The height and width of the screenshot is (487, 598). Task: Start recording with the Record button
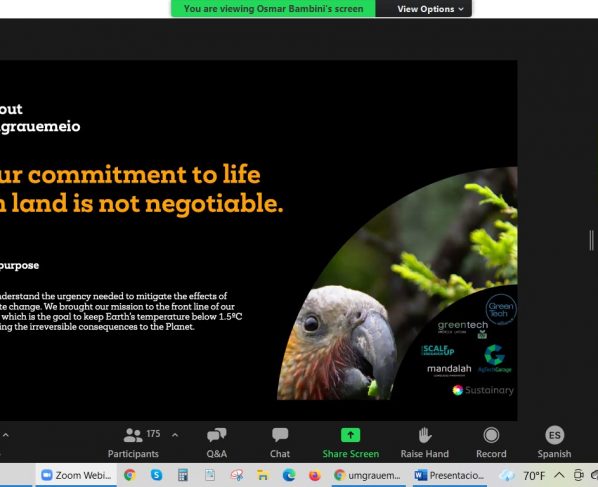491,443
